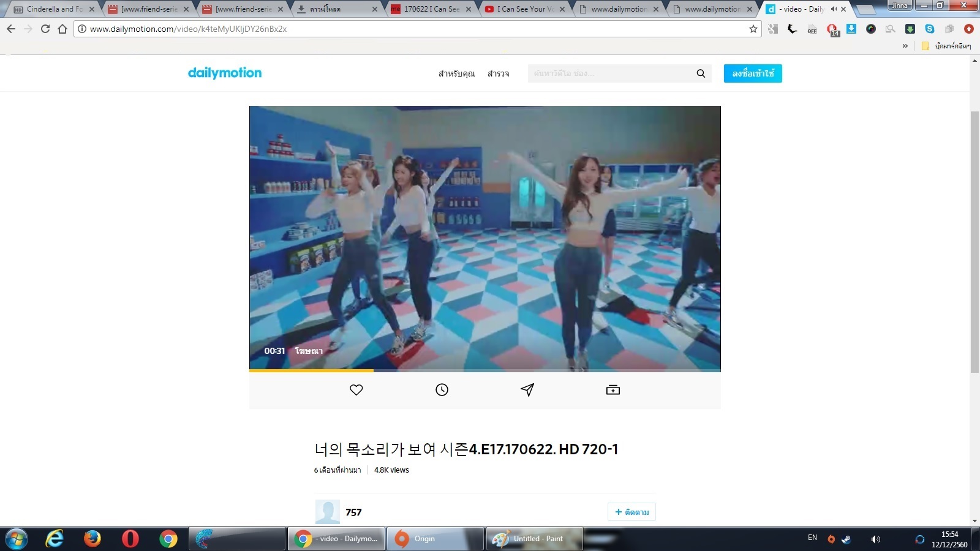Focus the Dailymotion video search field
The image size is (980, 551).
609,73
